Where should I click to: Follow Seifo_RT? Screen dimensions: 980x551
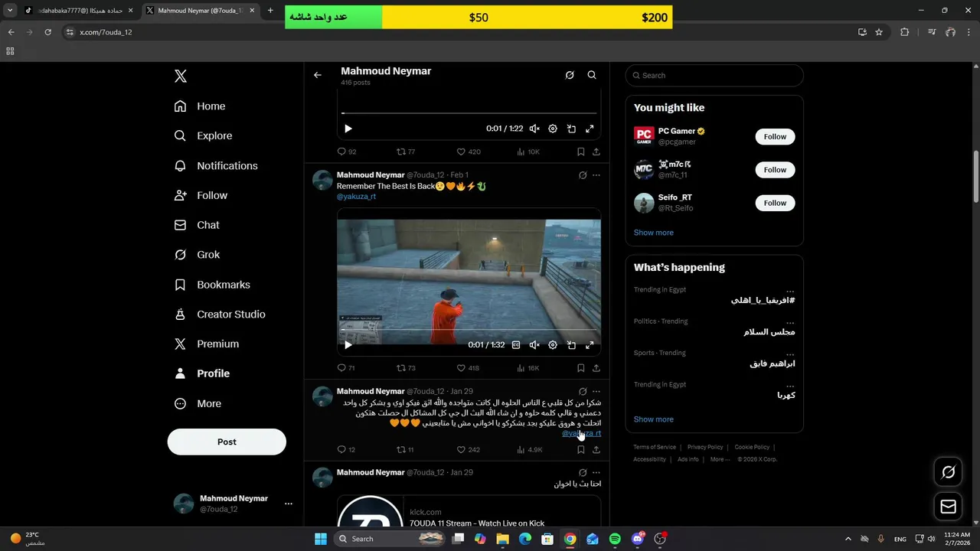pos(775,203)
